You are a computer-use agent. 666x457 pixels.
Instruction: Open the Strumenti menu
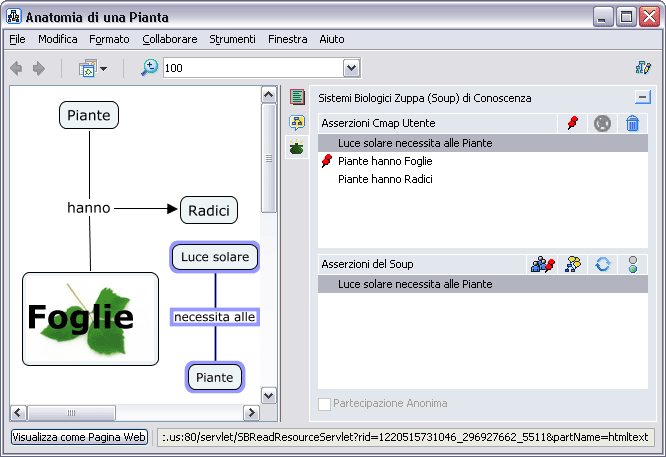(232, 39)
